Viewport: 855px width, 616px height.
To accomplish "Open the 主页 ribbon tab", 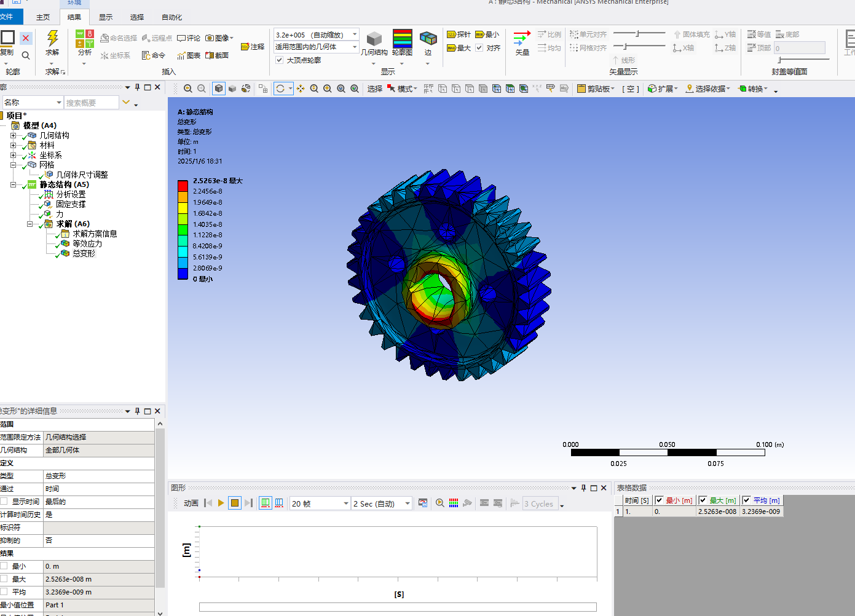I will (x=43, y=17).
